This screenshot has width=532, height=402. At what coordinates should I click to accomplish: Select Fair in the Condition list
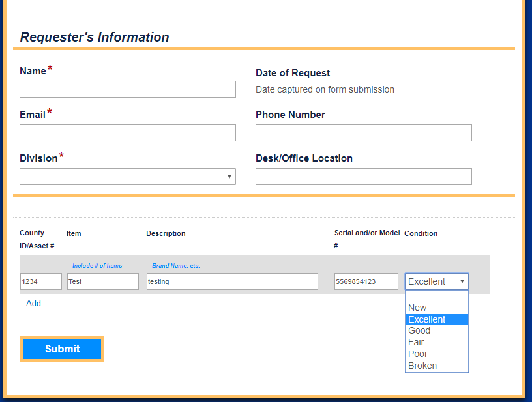click(416, 342)
